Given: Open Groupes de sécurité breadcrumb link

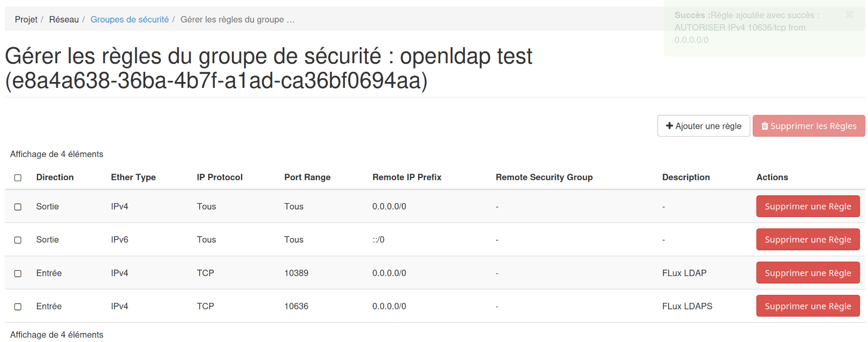Looking at the screenshot, I should (x=130, y=19).
